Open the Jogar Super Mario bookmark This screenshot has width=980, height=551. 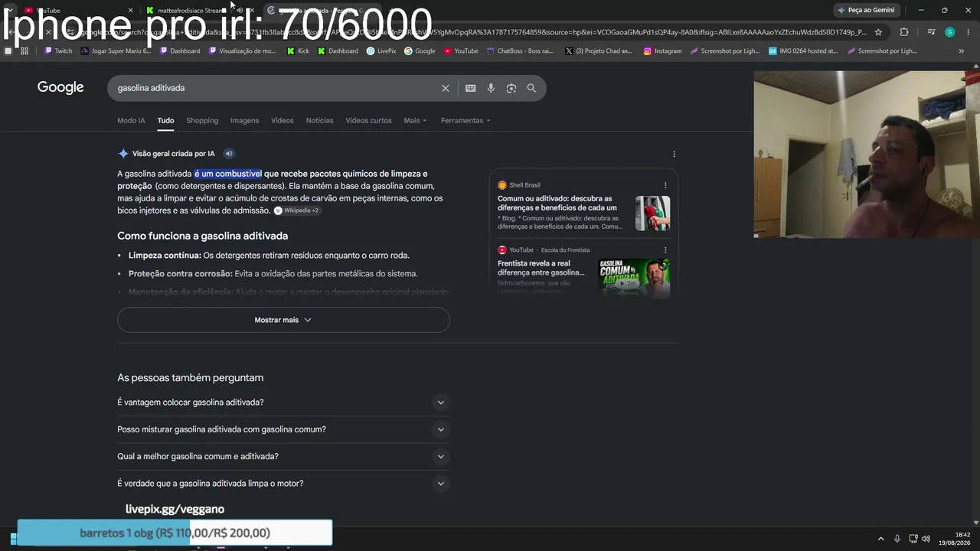tap(115, 51)
